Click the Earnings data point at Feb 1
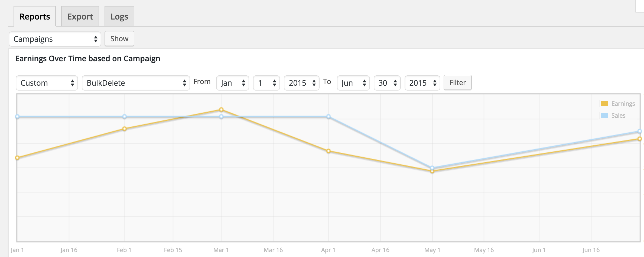Image resolution: width=644 pixels, height=257 pixels. (124, 129)
